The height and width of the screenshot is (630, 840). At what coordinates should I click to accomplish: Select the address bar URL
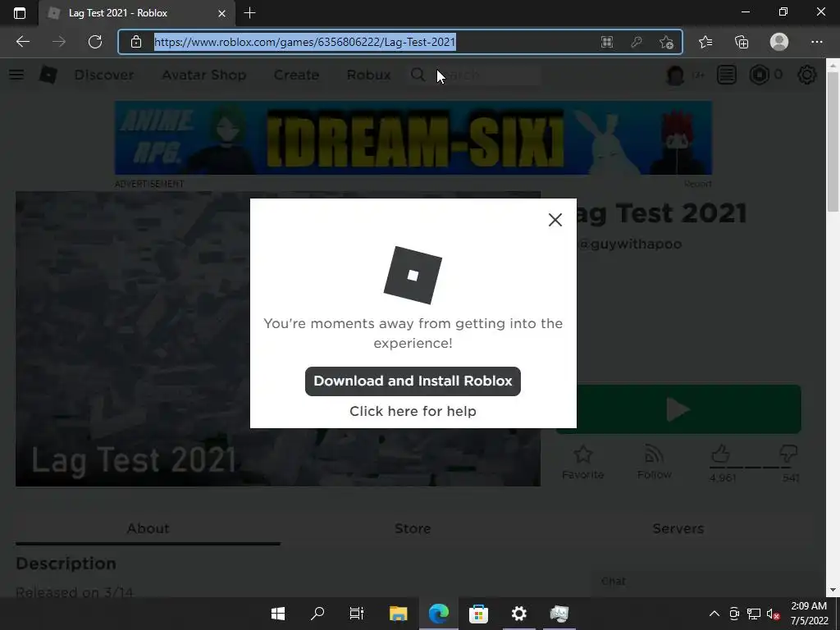click(305, 42)
